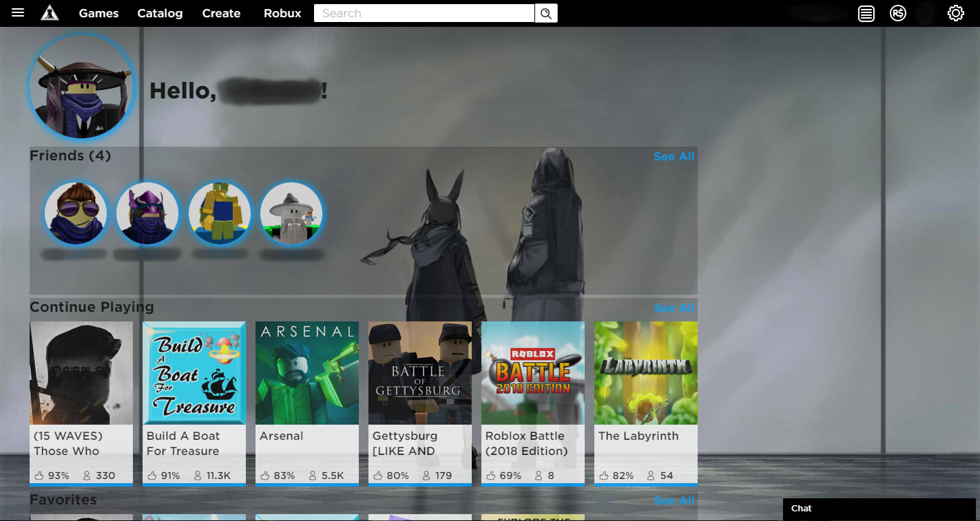The image size is (980, 521).
Task: Open the Games menu item
Action: 98,12
